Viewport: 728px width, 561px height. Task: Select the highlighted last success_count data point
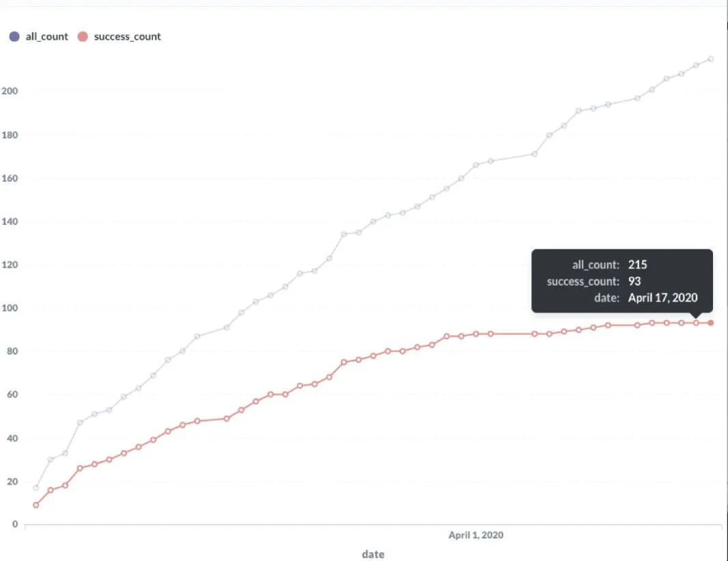point(711,323)
